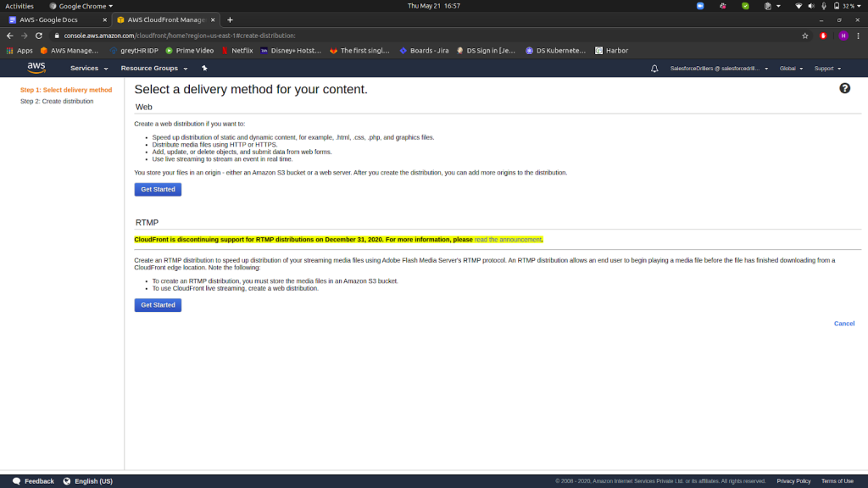Open the AWS Manage... bookmark
Screen dimensions: 868x488
click(70, 50)
